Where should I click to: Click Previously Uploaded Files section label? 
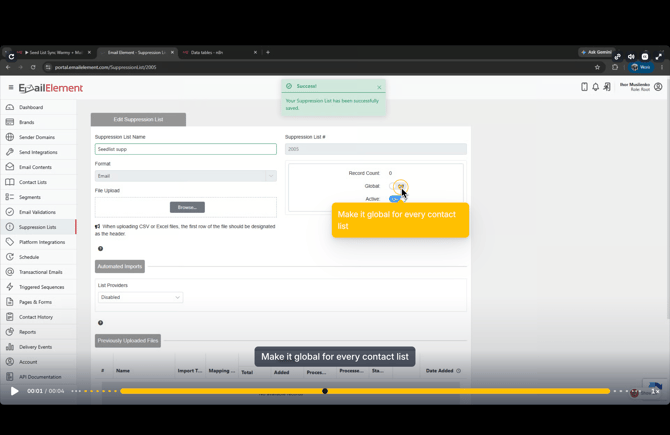pos(128,341)
